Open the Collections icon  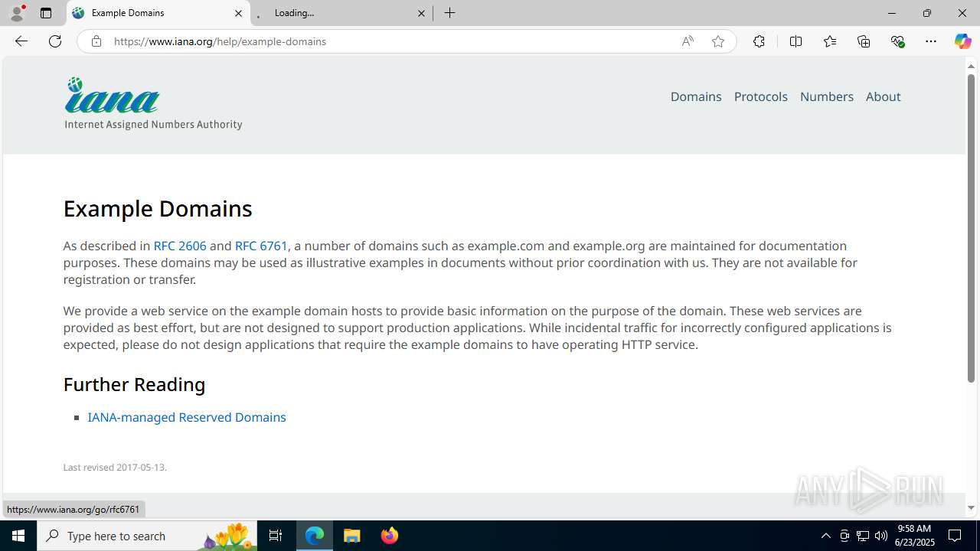pos(864,41)
